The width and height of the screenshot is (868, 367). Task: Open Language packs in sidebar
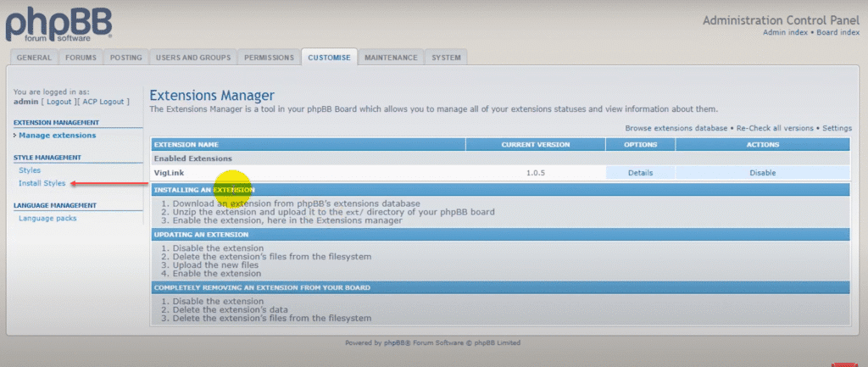[47, 218]
